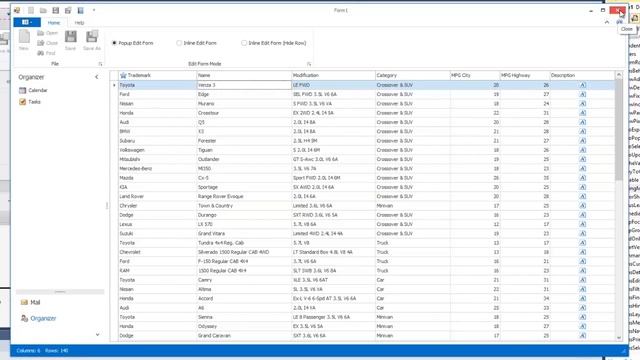Click the Description column header
Viewport: 640px width, 360px height.
(582, 76)
